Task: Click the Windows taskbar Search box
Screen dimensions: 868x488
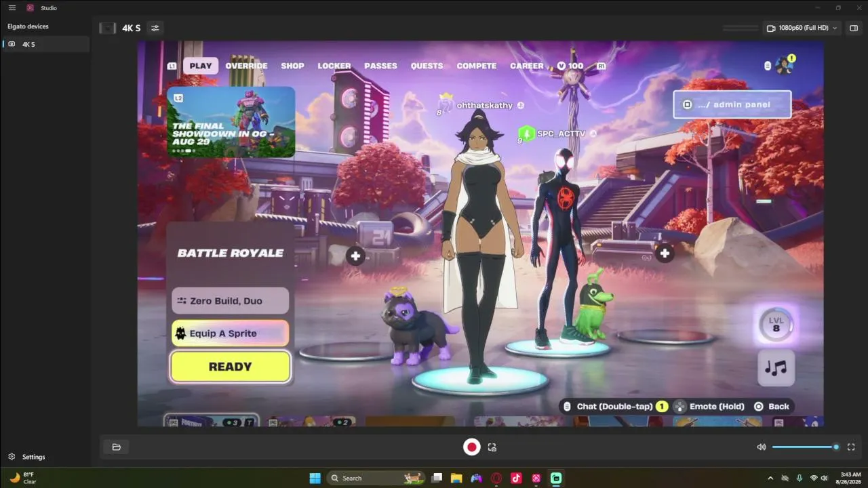Action: pos(375,478)
